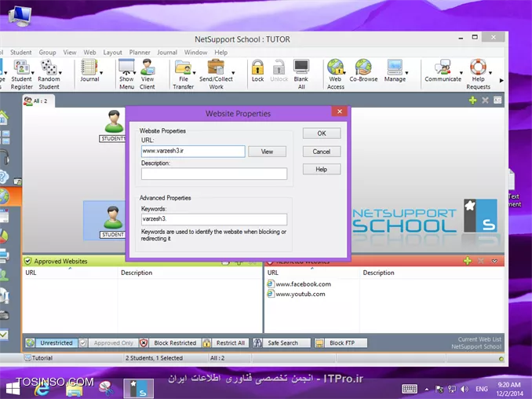Expand Student Register dropdown arrow
Screen dimensions: 532x399
pyautogui.click(x=33, y=73)
